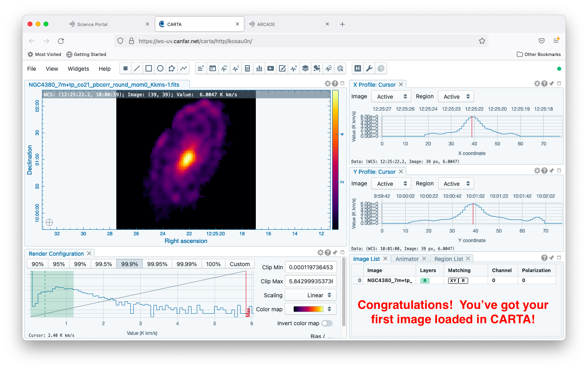This screenshot has height=370, width=588.
Task: Select the Custom clip button
Action: [x=240, y=264]
